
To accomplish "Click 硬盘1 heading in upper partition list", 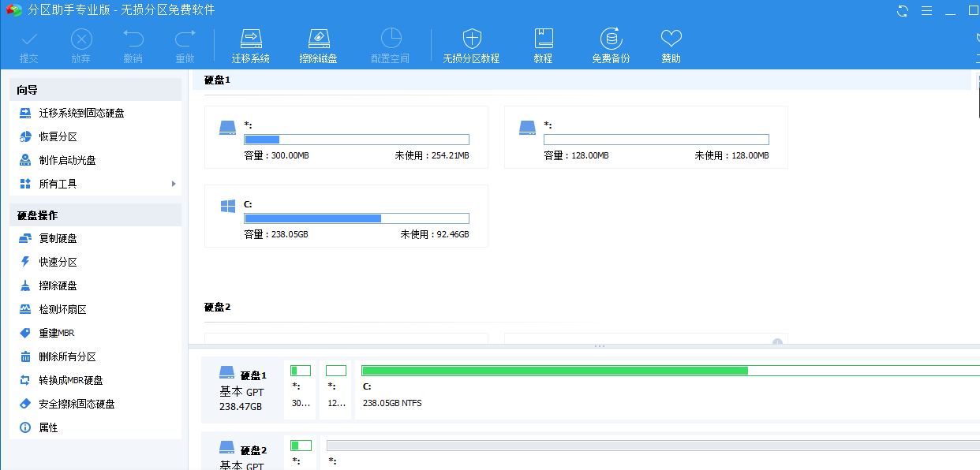I will (217, 80).
